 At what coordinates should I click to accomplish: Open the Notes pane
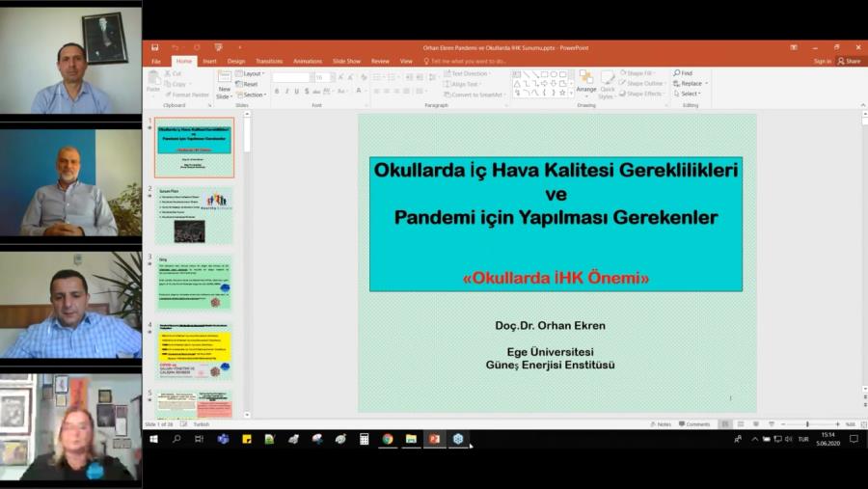click(x=661, y=424)
